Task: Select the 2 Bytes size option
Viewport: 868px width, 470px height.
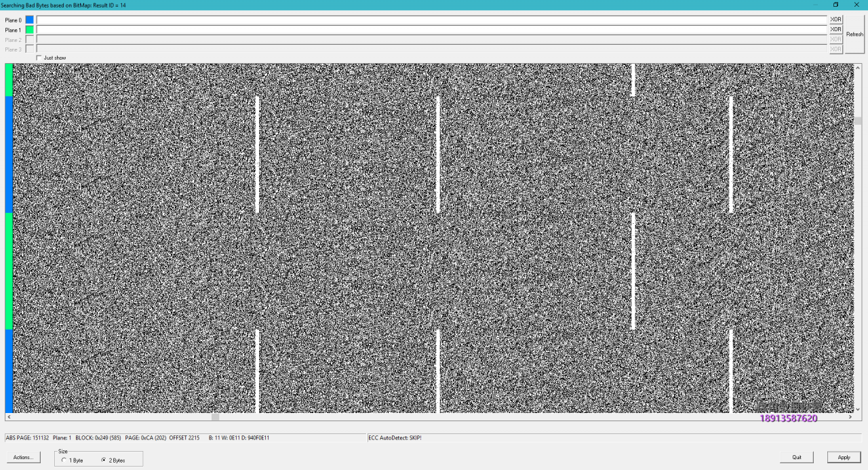Action: tap(103, 460)
